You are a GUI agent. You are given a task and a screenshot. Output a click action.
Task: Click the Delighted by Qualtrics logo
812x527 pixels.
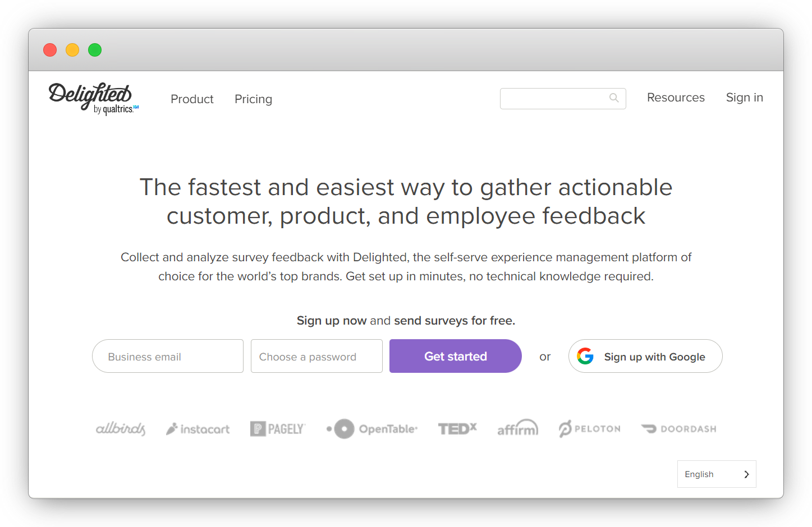point(93,99)
